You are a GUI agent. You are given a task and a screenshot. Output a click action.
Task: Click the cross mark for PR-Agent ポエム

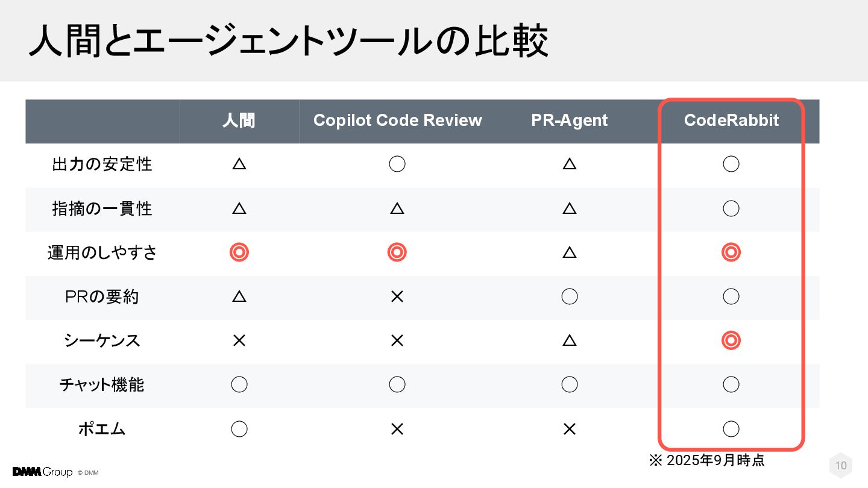pos(569,429)
